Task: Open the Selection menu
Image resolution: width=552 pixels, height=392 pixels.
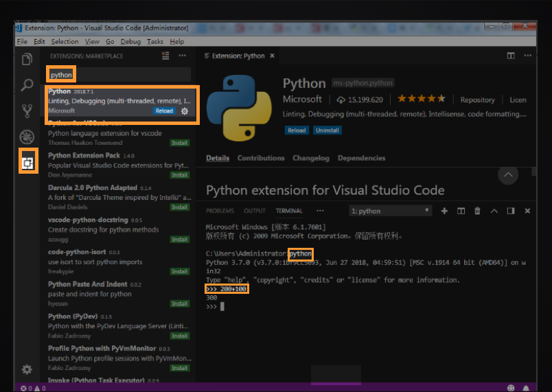Action: click(x=65, y=41)
